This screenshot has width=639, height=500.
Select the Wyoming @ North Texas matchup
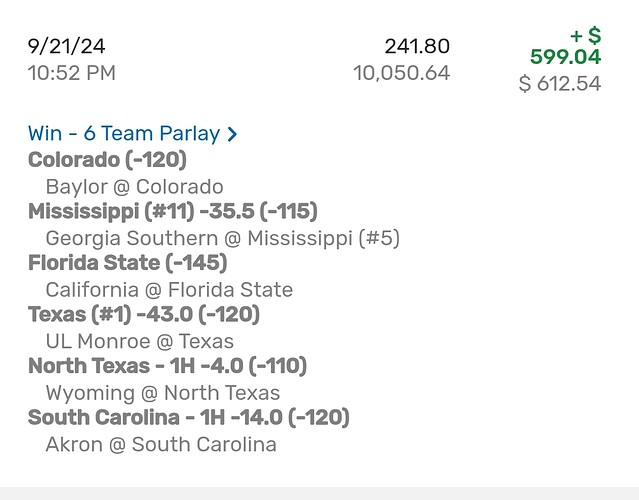tap(163, 393)
